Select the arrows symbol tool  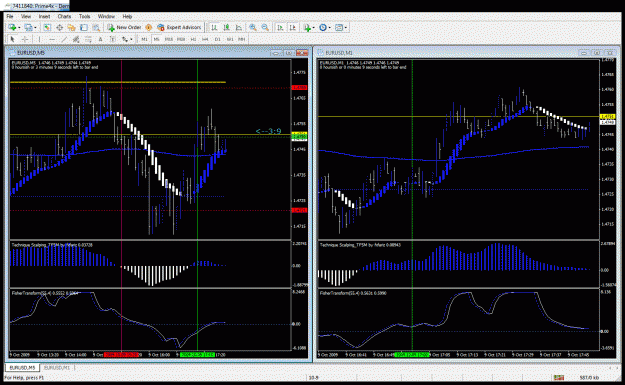(125, 39)
